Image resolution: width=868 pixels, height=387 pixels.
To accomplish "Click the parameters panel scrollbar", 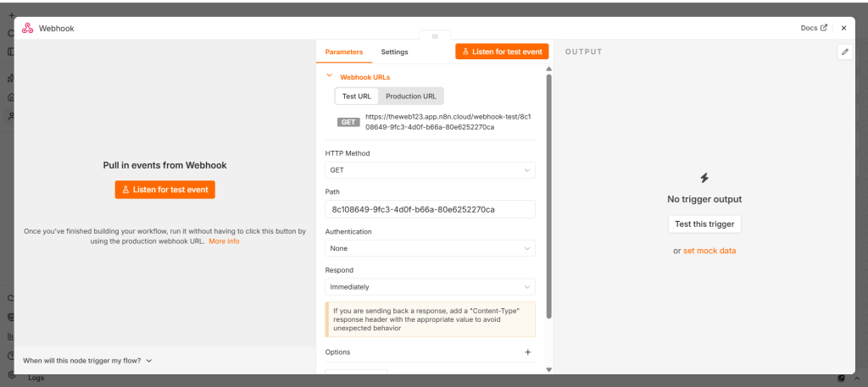I will pyautogui.click(x=548, y=196).
